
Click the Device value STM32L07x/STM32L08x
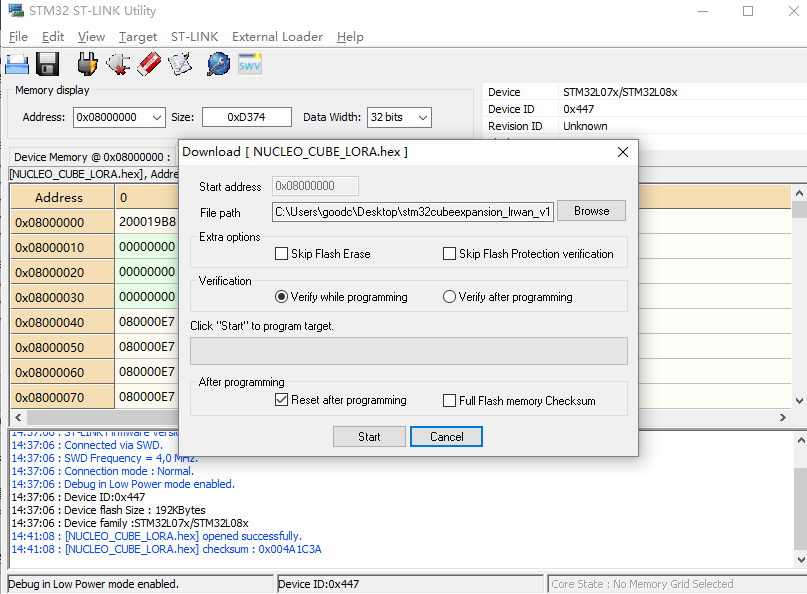[620, 92]
